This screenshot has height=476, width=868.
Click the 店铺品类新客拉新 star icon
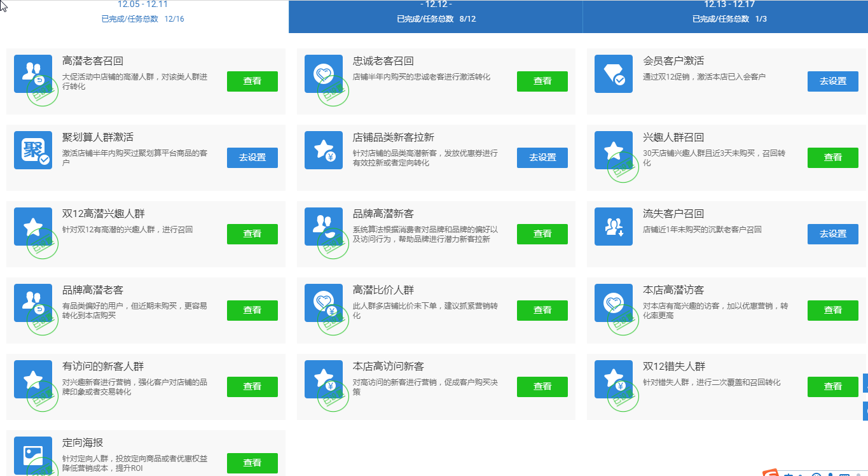click(x=324, y=150)
